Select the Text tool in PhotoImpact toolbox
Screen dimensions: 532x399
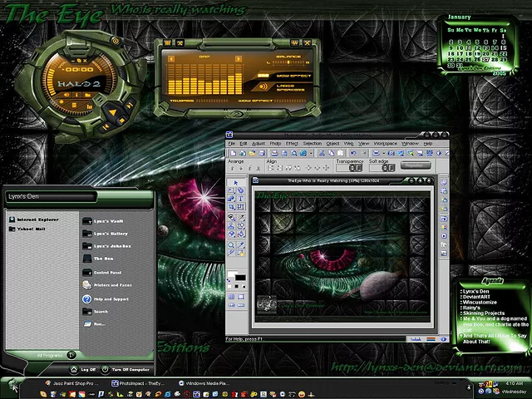(x=241, y=199)
